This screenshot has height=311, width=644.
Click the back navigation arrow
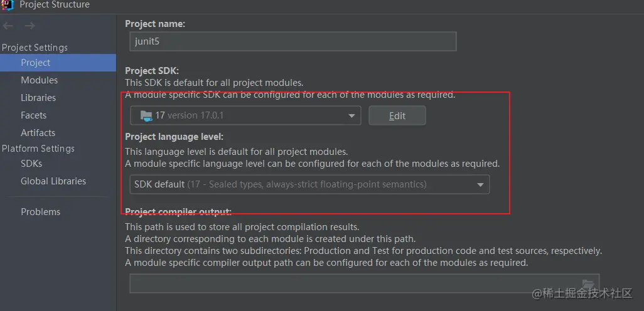click(8, 26)
